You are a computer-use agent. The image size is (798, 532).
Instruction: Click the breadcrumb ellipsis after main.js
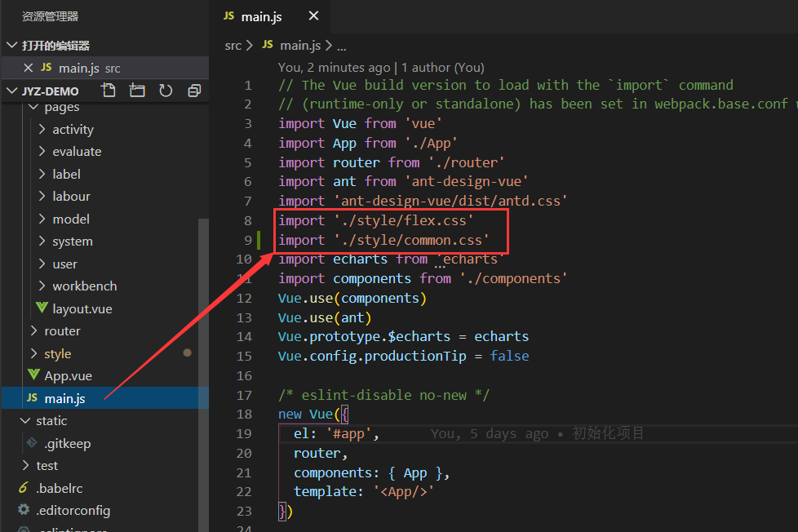[x=342, y=47]
